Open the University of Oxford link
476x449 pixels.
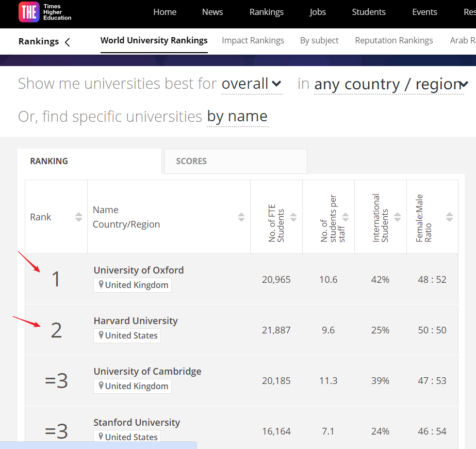(x=138, y=270)
